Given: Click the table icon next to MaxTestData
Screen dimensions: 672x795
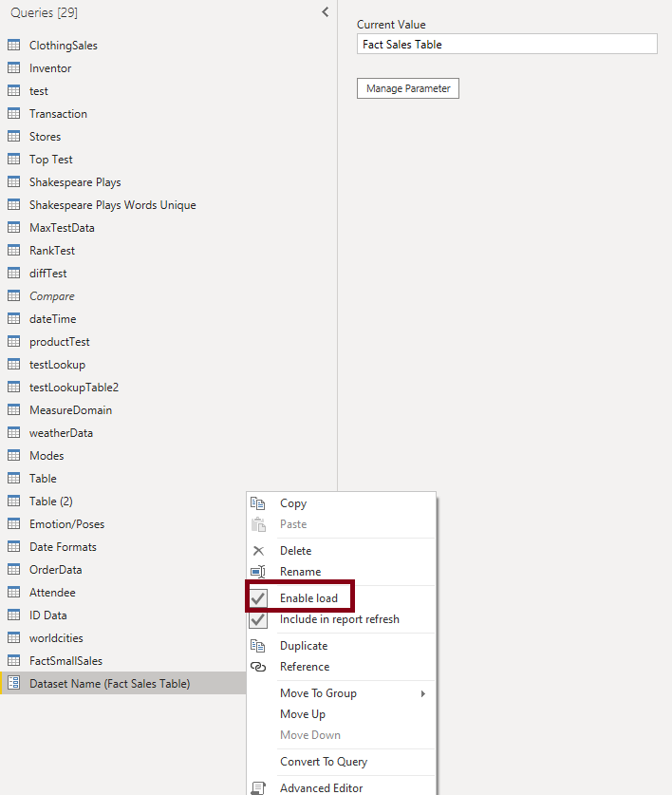Looking at the screenshot, I should [x=13, y=228].
